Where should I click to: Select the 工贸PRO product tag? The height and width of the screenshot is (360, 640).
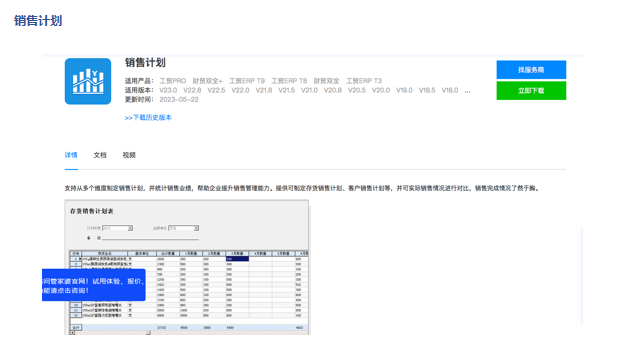tap(173, 81)
